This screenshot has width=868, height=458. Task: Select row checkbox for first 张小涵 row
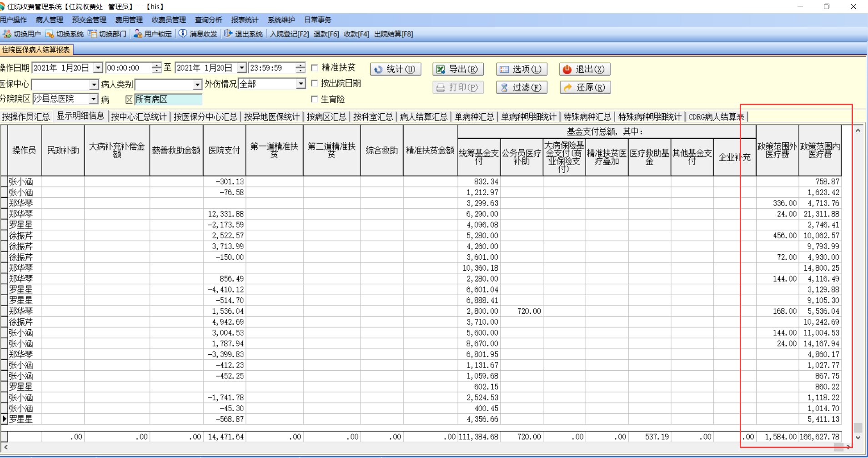point(4,181)
